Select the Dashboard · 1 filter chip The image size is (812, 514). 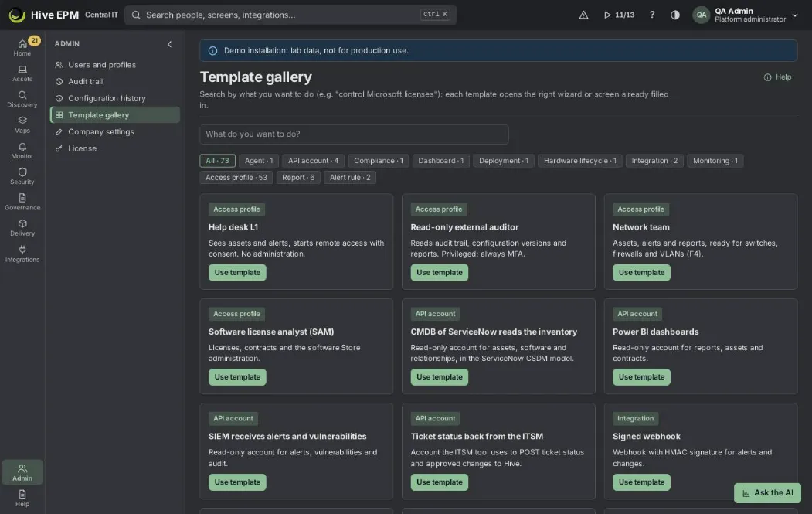click(441, 161)
